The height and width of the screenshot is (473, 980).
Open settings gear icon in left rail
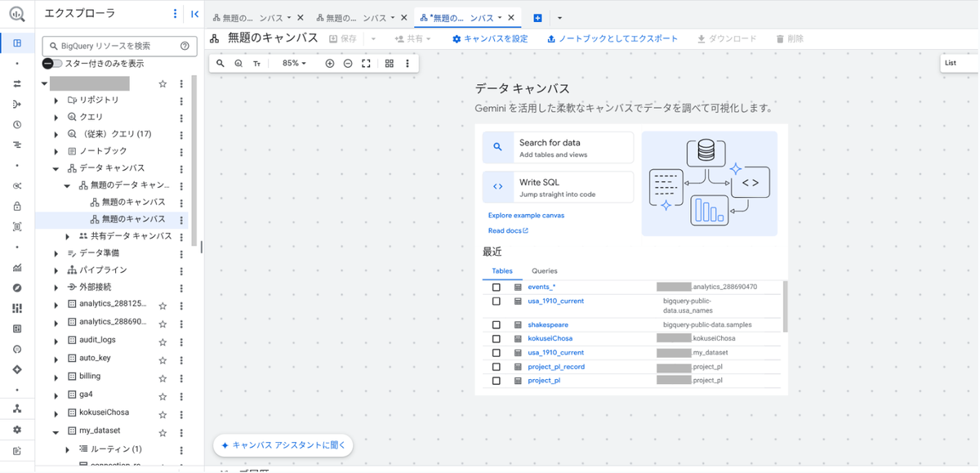pos(17,430)
